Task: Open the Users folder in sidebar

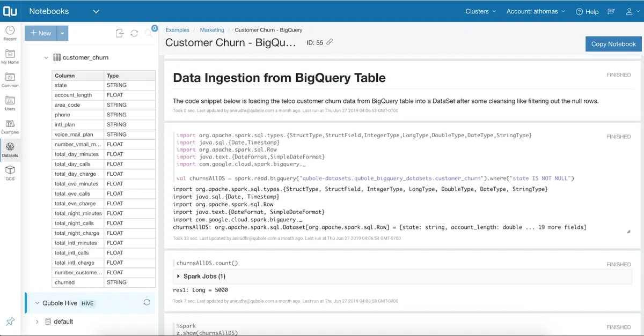Action: [10, 103]
